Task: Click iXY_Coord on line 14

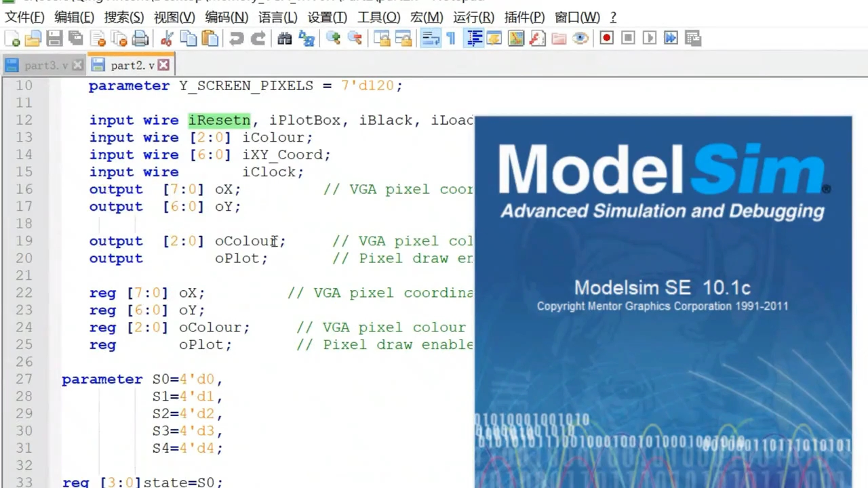Action: 282,155
